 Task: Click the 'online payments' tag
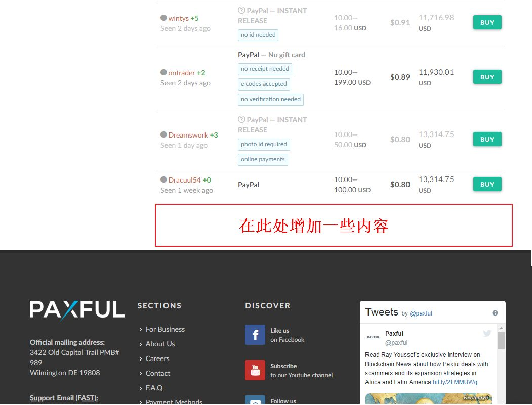click(x=263, y=159)
